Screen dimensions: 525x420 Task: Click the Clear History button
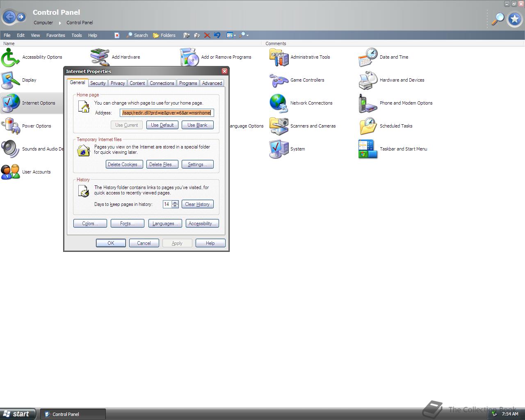coord(198,204)
